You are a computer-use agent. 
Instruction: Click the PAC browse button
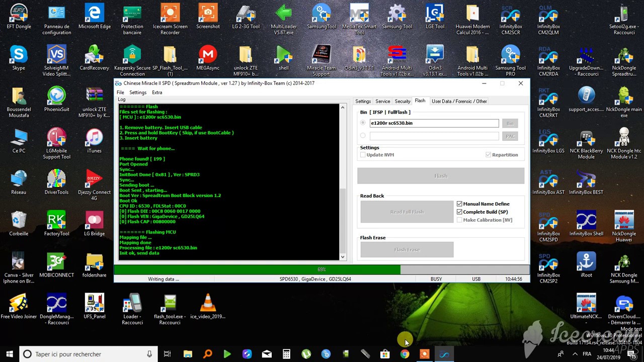(x=510, y=136)
